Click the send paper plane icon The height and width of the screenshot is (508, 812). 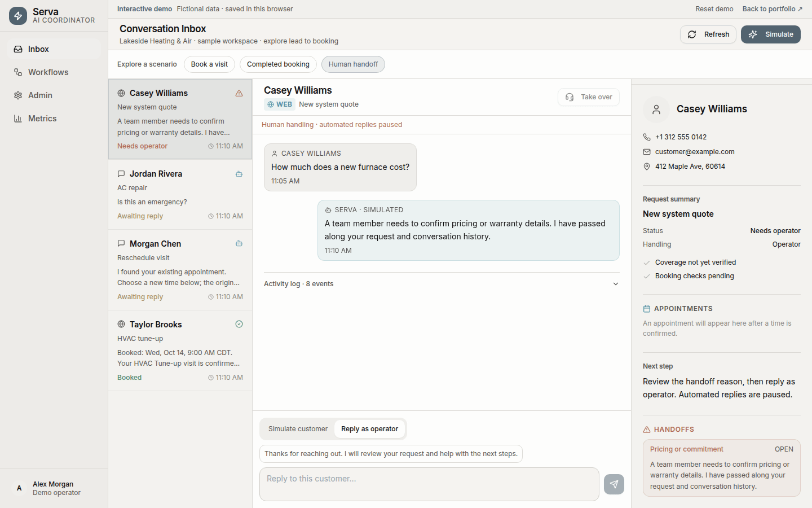click(x=614, y=484)
